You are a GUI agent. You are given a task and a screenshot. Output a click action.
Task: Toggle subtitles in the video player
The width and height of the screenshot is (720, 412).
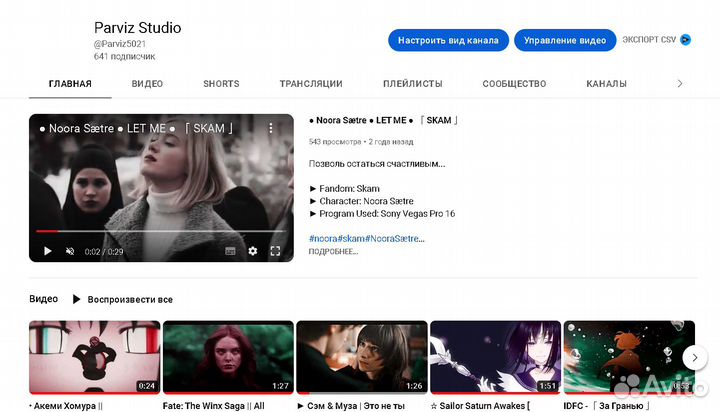pyautogui.click(x=230, y=251)
